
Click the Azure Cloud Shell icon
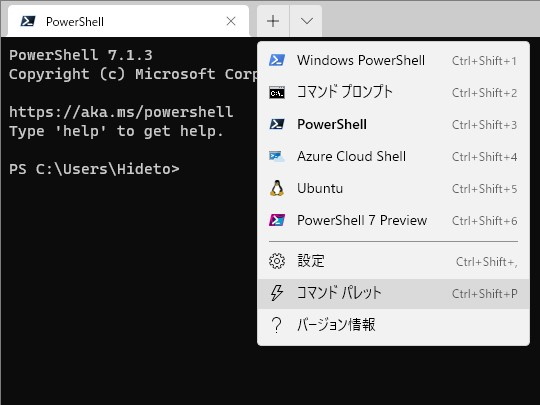[x=277, y=156]
